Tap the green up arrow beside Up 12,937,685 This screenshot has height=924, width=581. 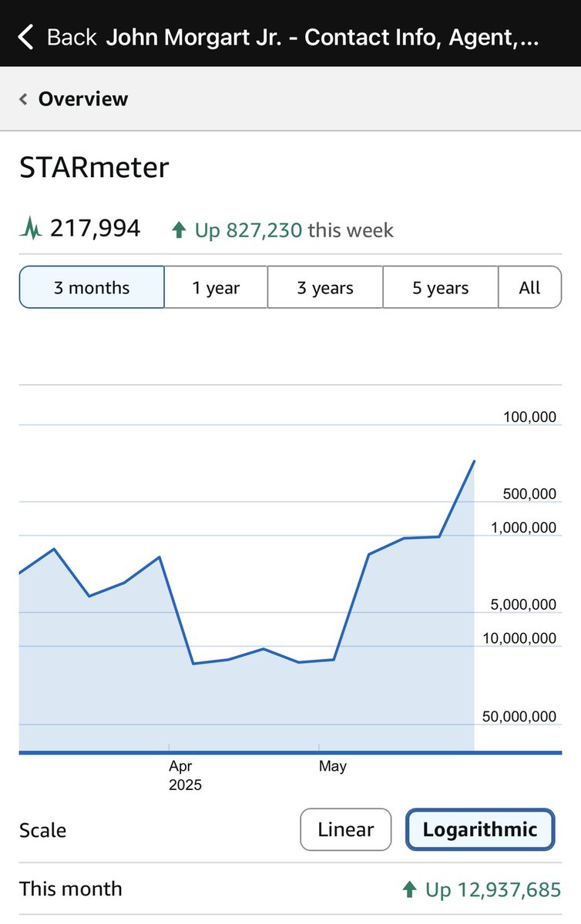click(x=410, y=890)
